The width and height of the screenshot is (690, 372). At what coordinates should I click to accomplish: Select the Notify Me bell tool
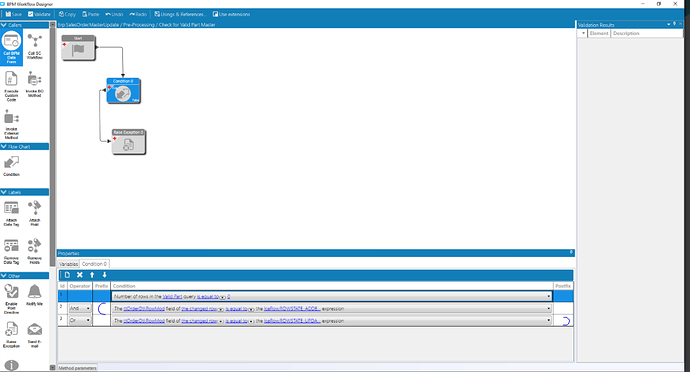(35, 295)
